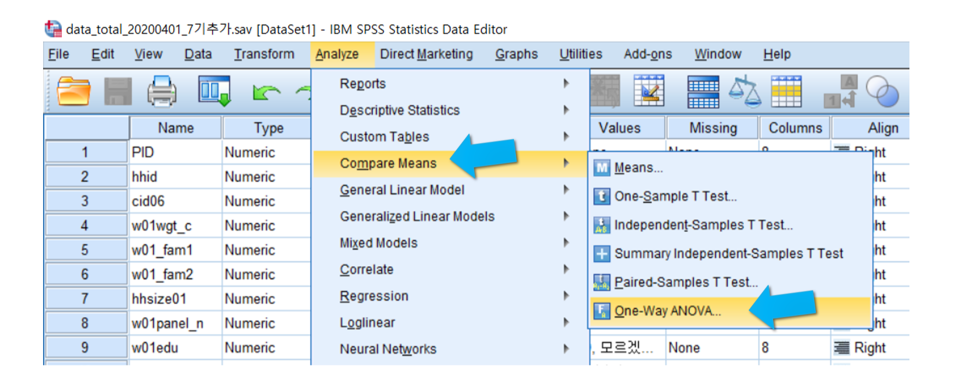
Task: Open the File menu
Action: click(x=58, y=54)
